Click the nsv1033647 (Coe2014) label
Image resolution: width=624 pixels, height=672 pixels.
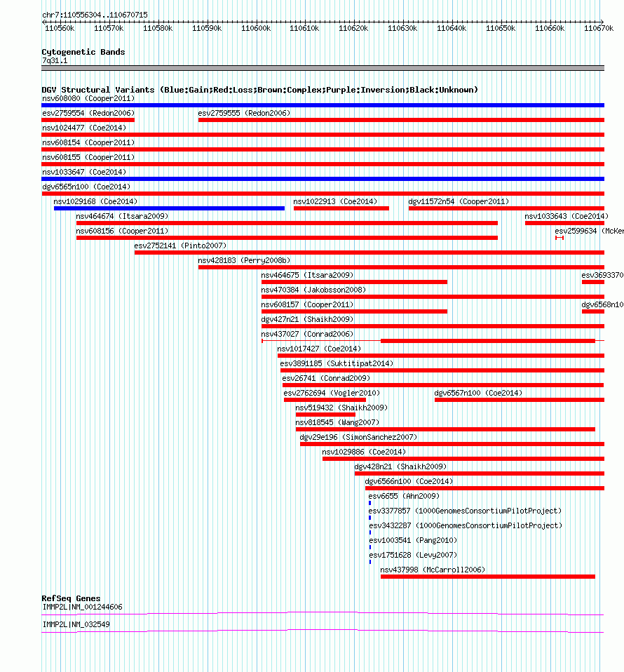tap(84, 172)
